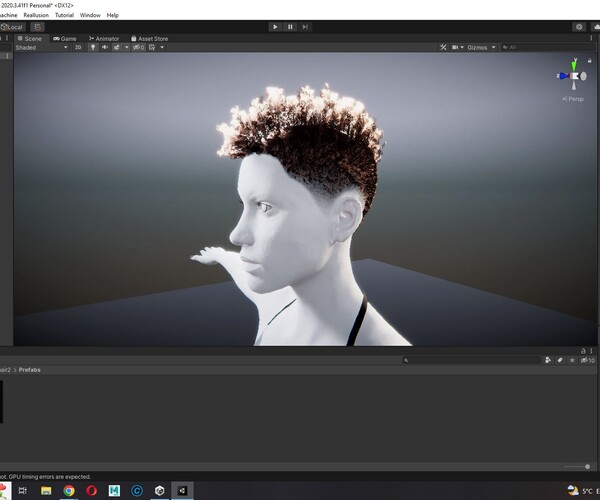Screen dimensions: 600x500
Task: Select the Prefabs breadcrumb folder
Action: tap(29, 370)
